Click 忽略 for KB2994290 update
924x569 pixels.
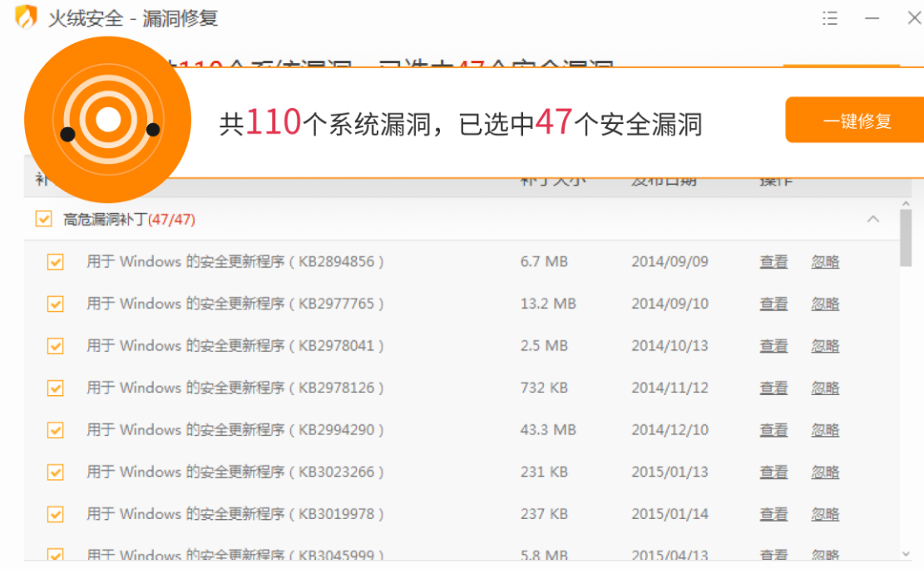click(x=825, y=430)
